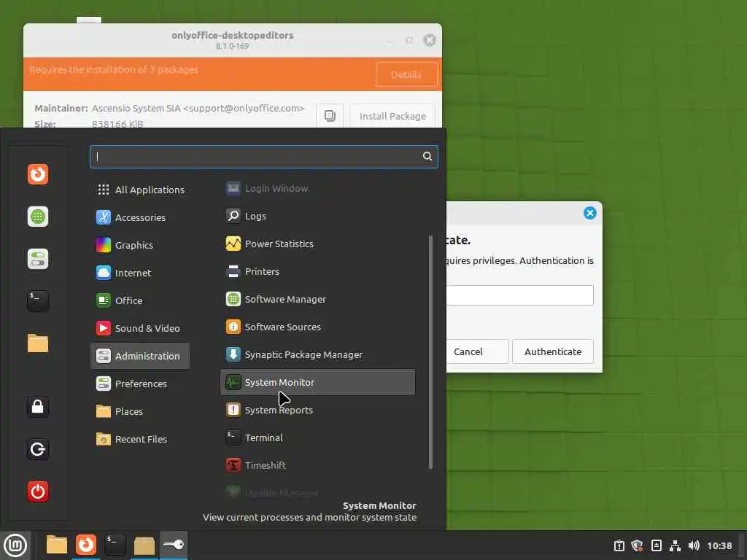The image size is (747, 560).
Task: Click the applications list scrollbar
Action: (430, 352)
